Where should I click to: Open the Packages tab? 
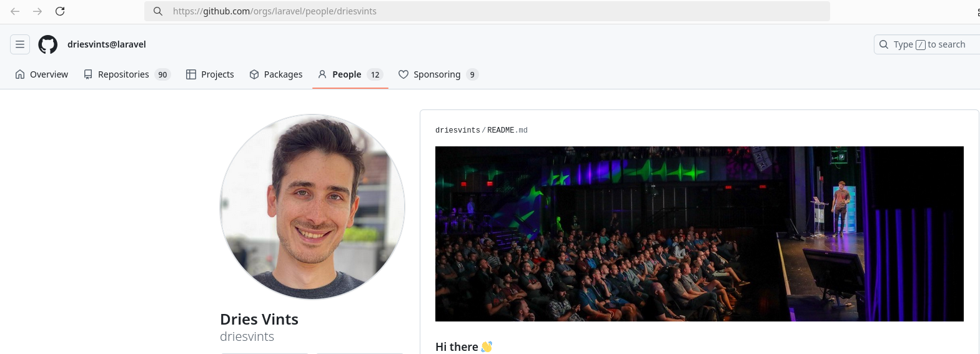[x=275, y=74]
